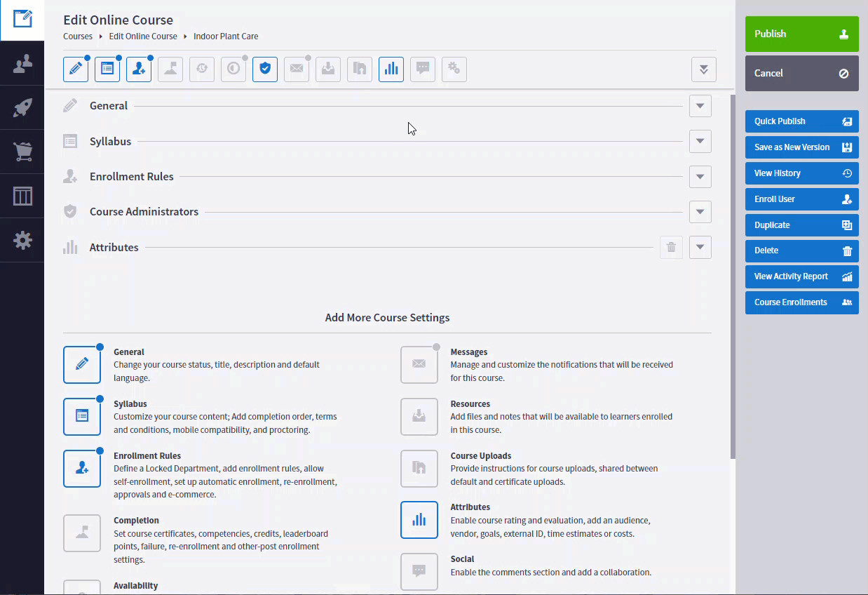Image resolution: width=868 pixels, height=595 pixels.
Task: Click the Social speech-bubble icon in the top toolbar
Action: tap(423, 69)
